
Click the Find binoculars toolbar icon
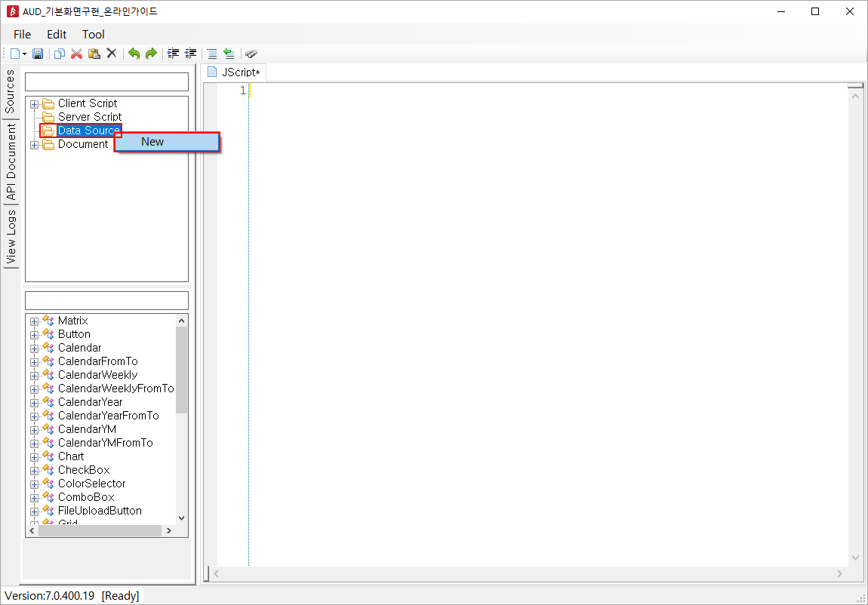coord(251,54)
